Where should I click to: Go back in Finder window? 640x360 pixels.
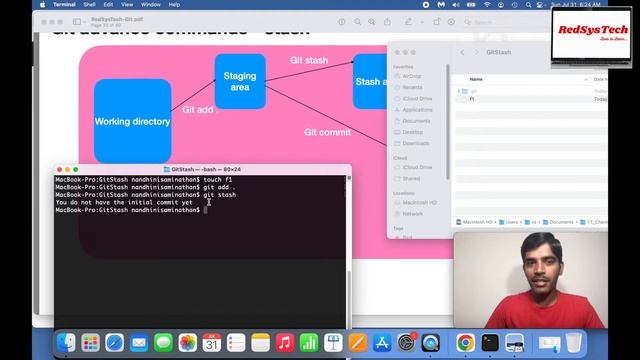(462, 52)
